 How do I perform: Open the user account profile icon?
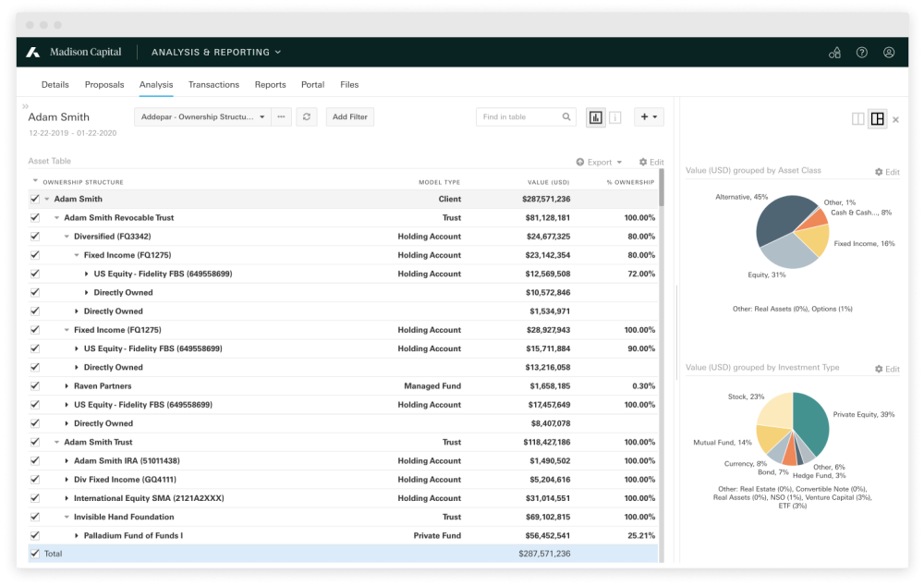(x=889, y=53)
